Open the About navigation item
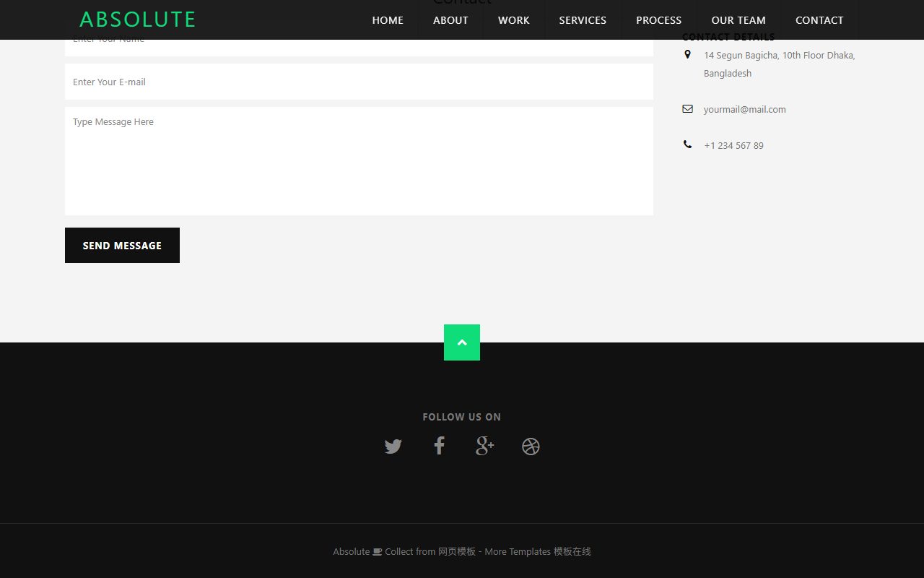 click(450, 20)
